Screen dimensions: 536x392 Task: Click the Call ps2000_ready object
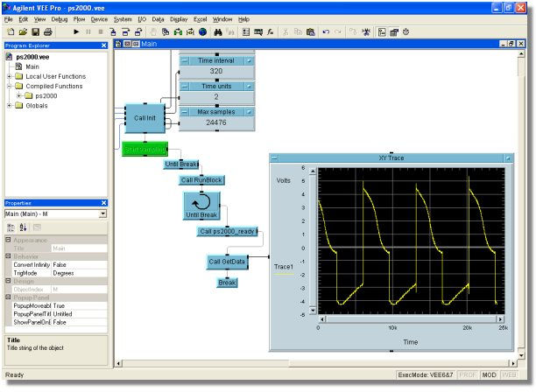click(228, 231)
